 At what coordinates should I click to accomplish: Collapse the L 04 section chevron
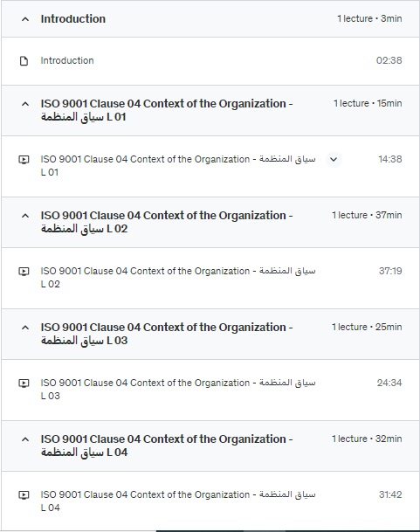tap(25, 439)
